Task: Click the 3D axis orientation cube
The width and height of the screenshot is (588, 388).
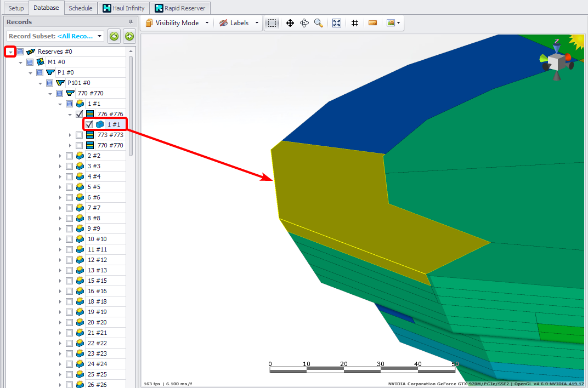Action: [x=557, y=62]
